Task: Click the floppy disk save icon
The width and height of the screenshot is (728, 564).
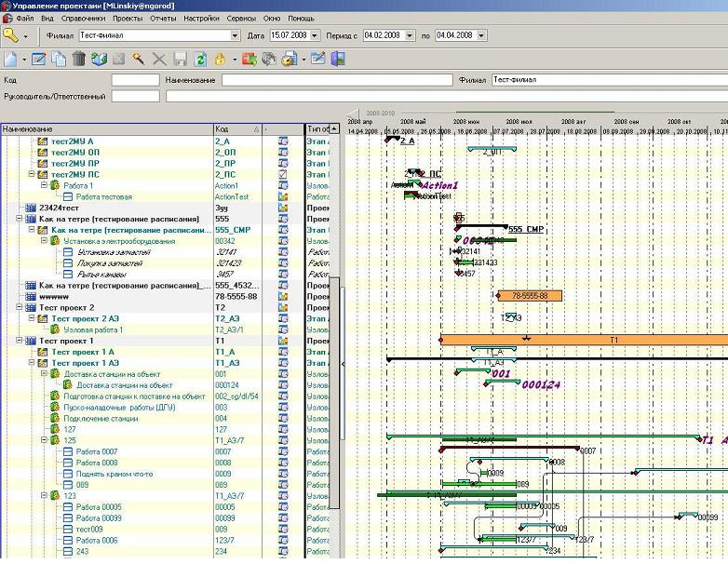Action: click(x=180, y=59)
